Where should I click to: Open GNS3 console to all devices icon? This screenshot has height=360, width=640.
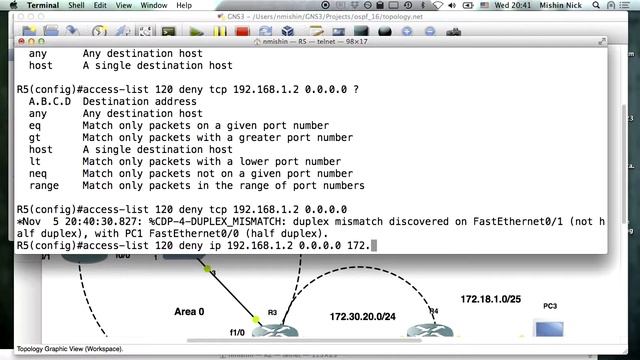(x=168, y=31)
